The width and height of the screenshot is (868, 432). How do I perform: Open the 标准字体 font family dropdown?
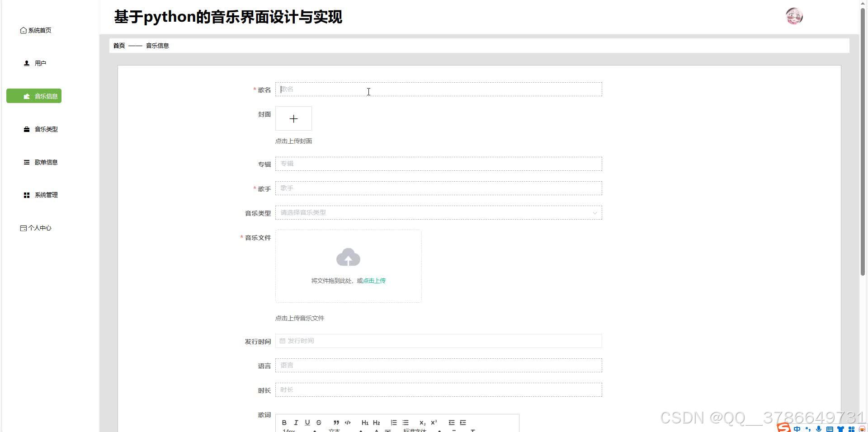click(x=414, y=430)
